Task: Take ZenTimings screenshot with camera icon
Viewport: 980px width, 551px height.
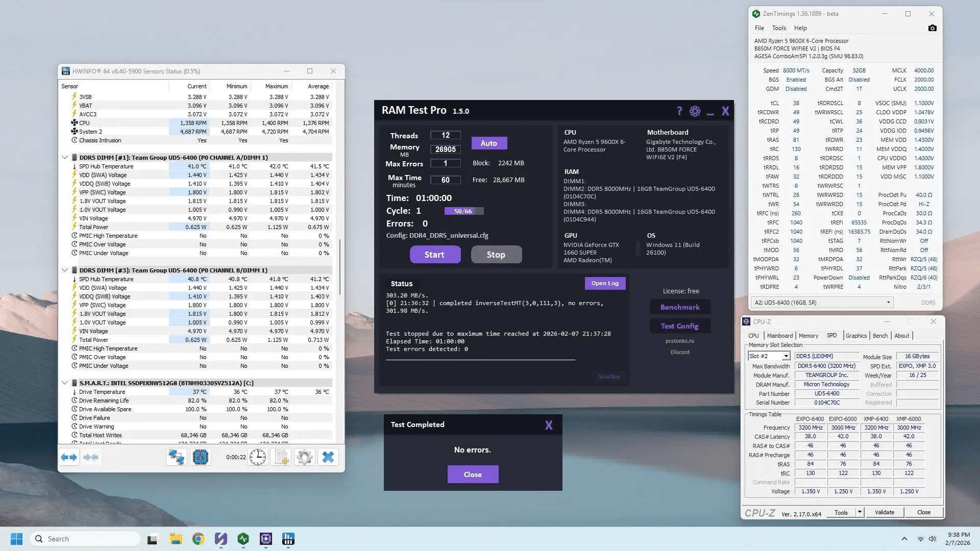Action: pos(932,28)
